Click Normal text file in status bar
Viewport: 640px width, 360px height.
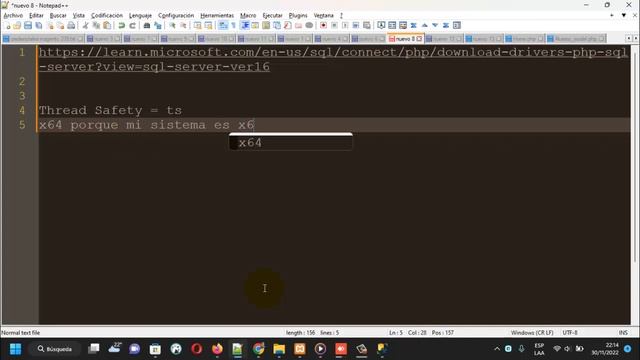coord(21,333)
